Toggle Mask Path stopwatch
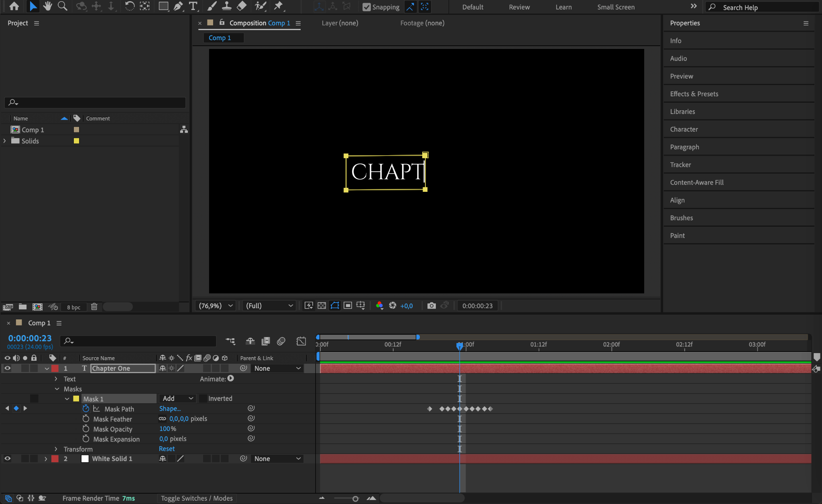The height and width of the screenshot is (504, 822). tap(86, 408)
